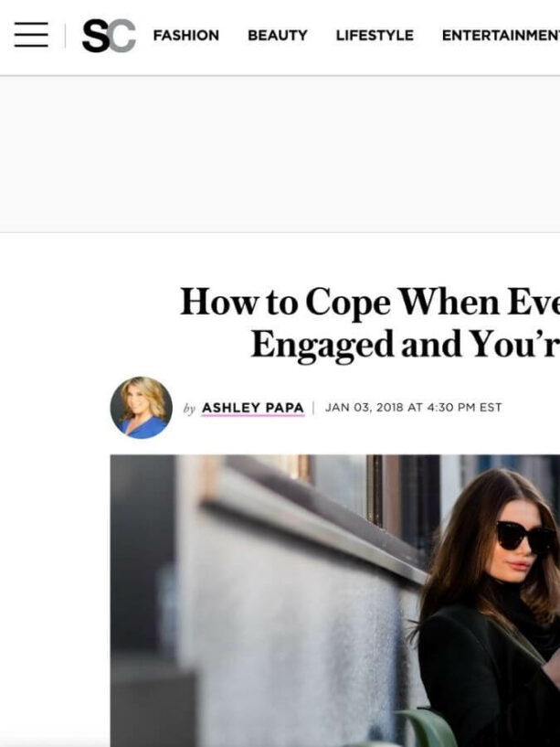This screenshot has height=747, width=560.
Task: Open the Fashion section
Action: click(185, 36)
